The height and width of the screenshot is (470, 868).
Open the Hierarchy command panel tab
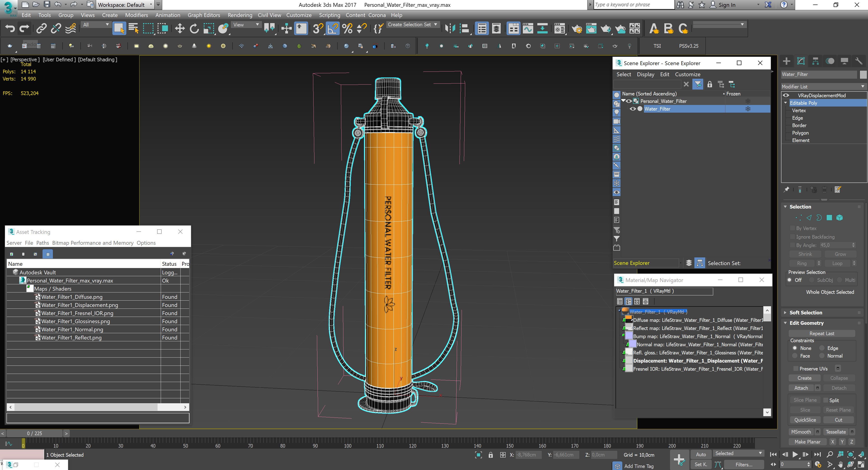[815, 61]
